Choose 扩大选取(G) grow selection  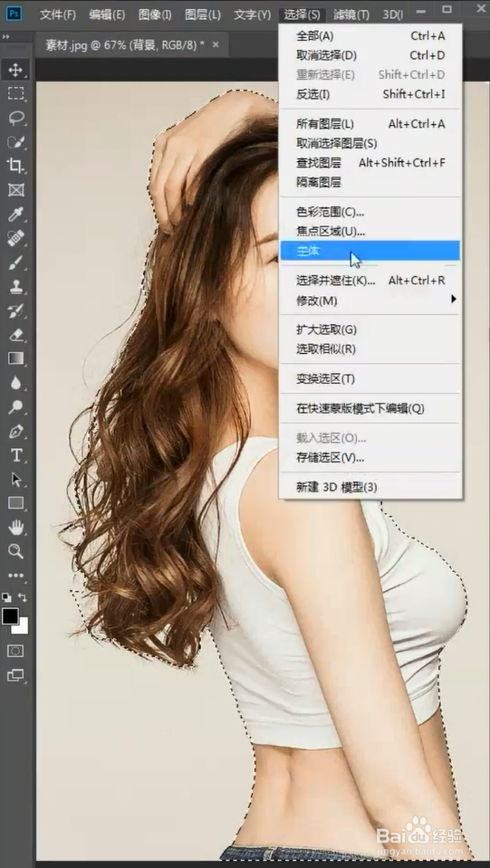pyautogui.click(x=370, y=330)
